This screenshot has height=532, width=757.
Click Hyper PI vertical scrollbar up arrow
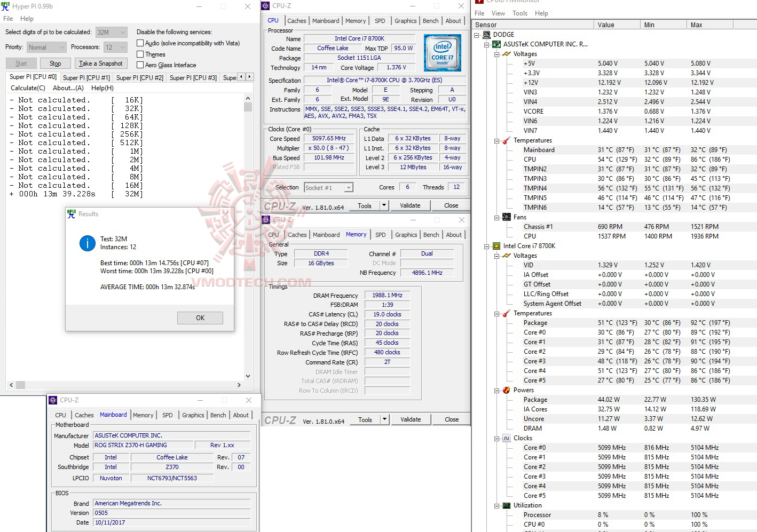tap(248, 99)
